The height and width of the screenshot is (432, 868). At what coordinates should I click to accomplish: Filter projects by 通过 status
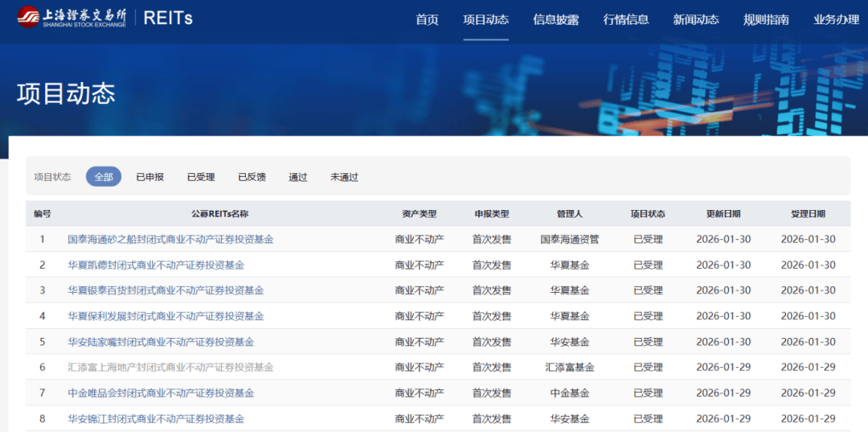[x=298, y=177]
